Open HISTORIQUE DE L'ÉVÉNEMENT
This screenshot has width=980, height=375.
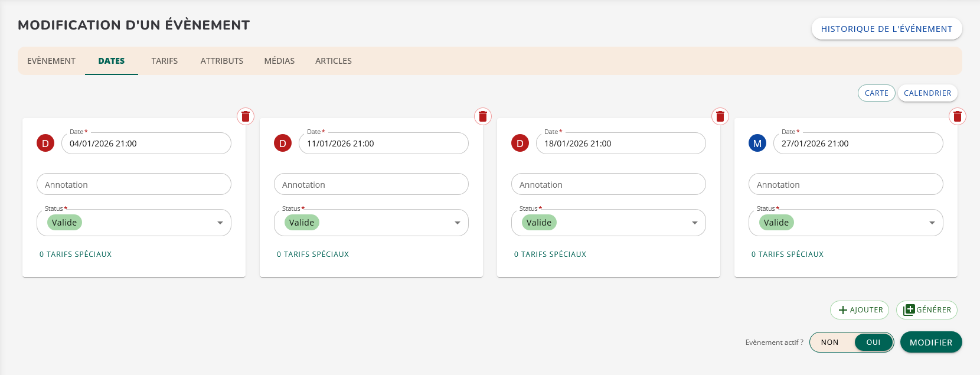(x=886, y=29)
